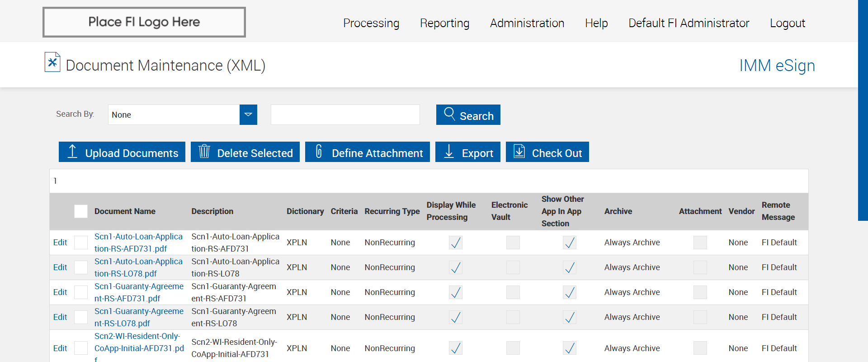Open the Administration menu
Image resolution: width=868 pixels, height=362 pixels.
527,23
